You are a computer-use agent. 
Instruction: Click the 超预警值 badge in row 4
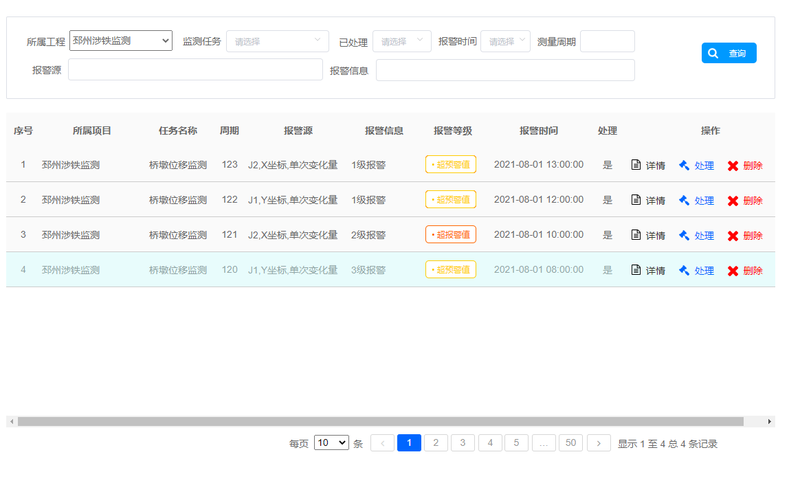[451, 269]
